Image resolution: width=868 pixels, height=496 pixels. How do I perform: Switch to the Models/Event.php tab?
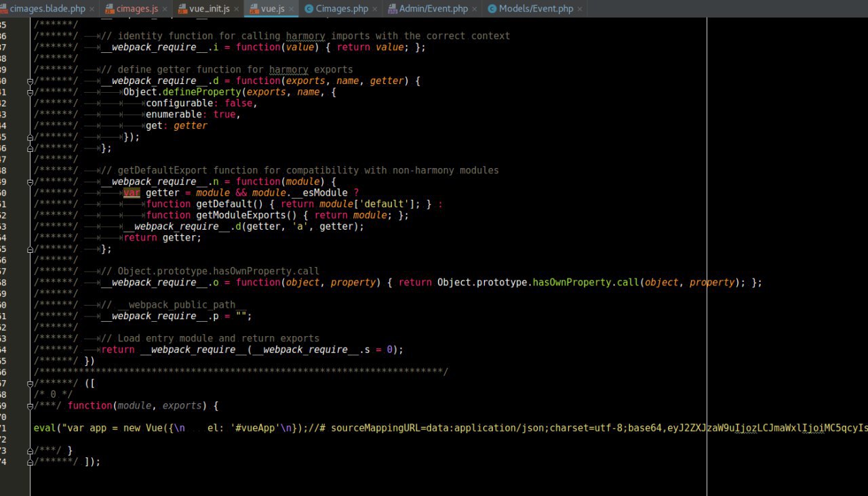(536, 9)
